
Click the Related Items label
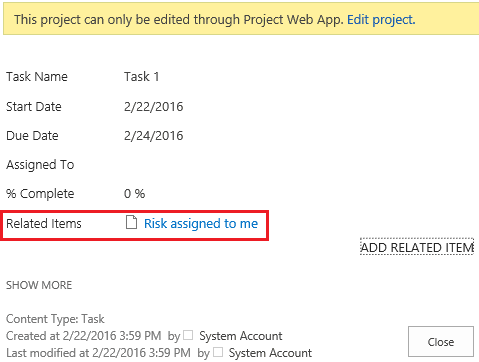coord(44,223)
